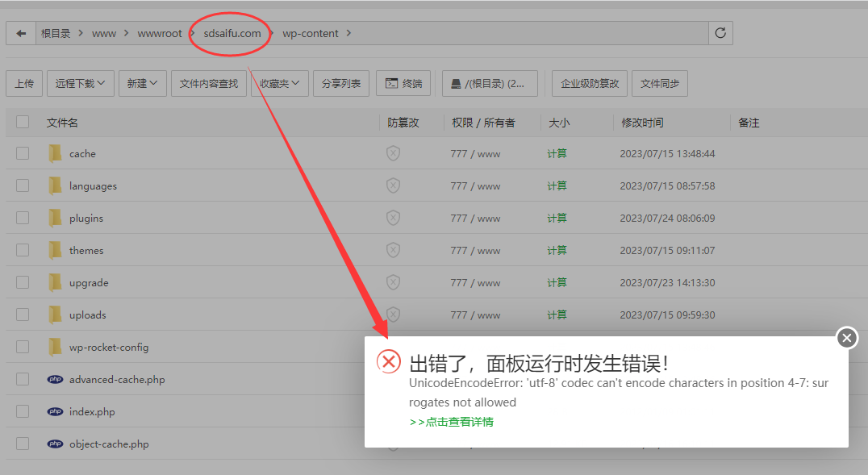Check the upgrade folder checkbox
The width and height of the screenshot is (868, 475).
pos(23,282)
